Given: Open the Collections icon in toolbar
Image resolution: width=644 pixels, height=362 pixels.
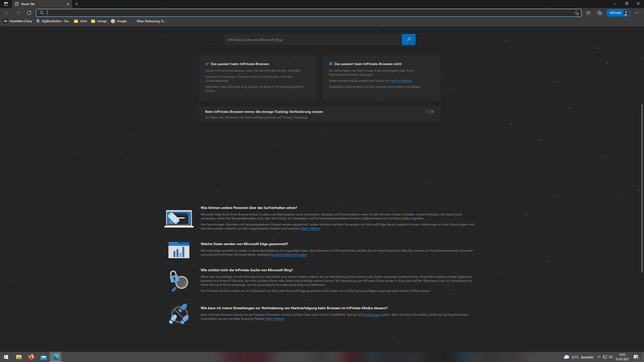Looking at the screenshot, I should [x=599, y=13].
